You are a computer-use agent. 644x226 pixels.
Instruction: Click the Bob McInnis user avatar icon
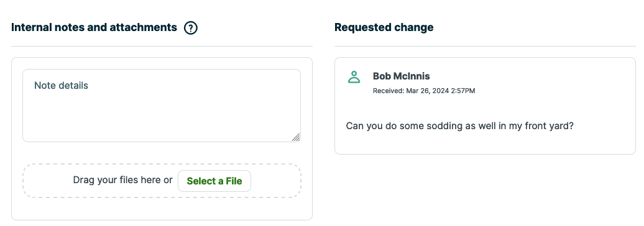354,77
